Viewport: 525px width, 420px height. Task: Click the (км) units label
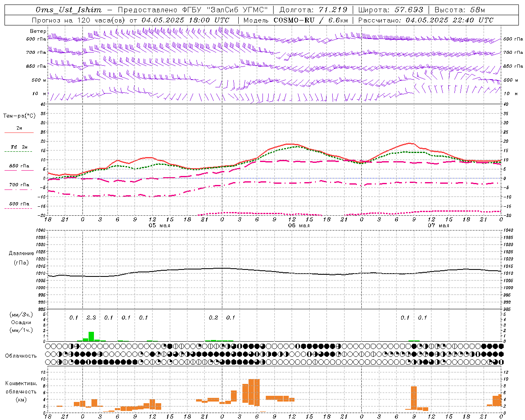(21, 399)
